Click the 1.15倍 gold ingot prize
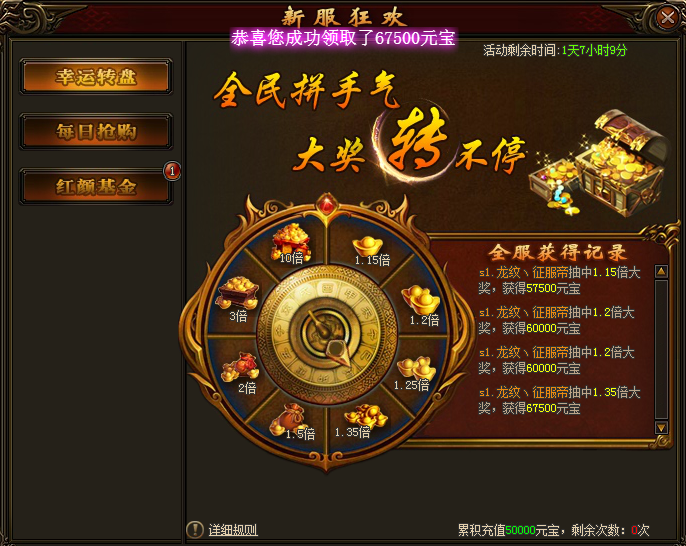This screenshot has height=546, width=686. click(370, 250)
